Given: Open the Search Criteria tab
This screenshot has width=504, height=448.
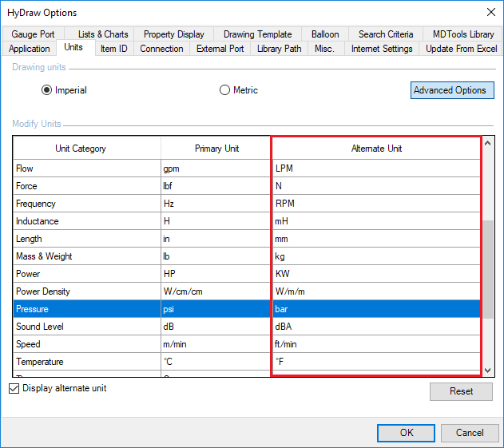Looking at the screenshot, I should [x=386, y=34].
